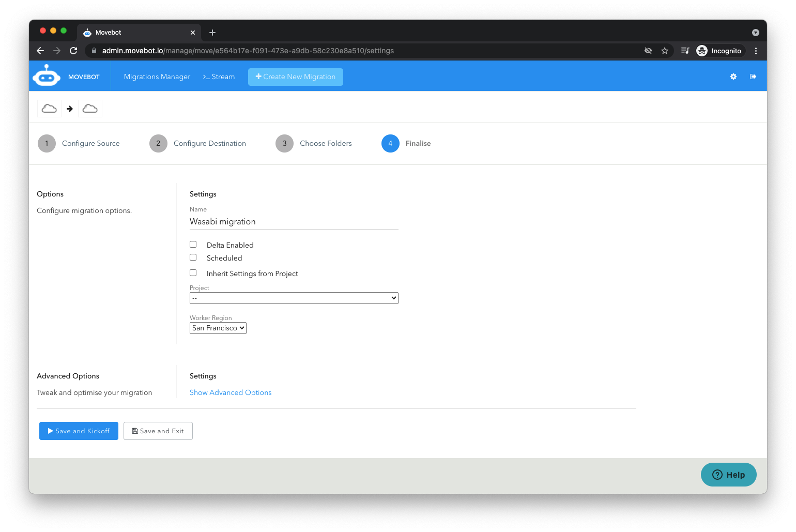The image size is (796, 532).
Task: Click the MOVEBOT brand text
Action: pos(84,77)
